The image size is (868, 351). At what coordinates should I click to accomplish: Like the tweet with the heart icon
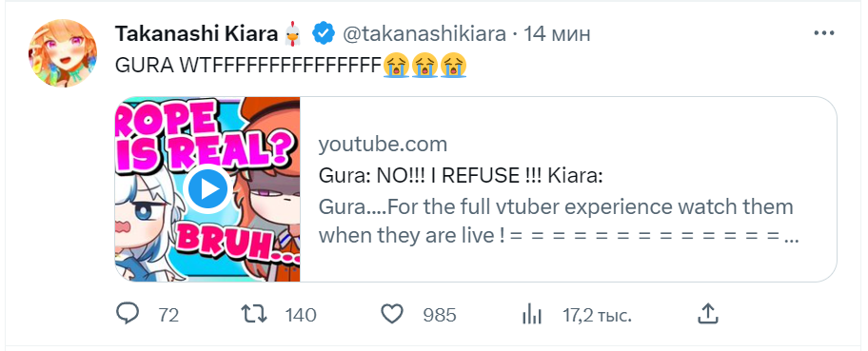tap(392, 315)
